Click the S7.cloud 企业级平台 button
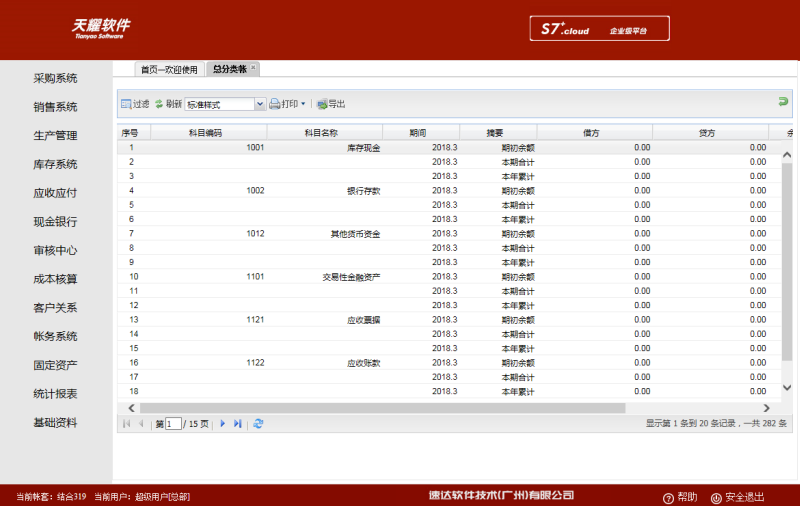 point(599,29)
